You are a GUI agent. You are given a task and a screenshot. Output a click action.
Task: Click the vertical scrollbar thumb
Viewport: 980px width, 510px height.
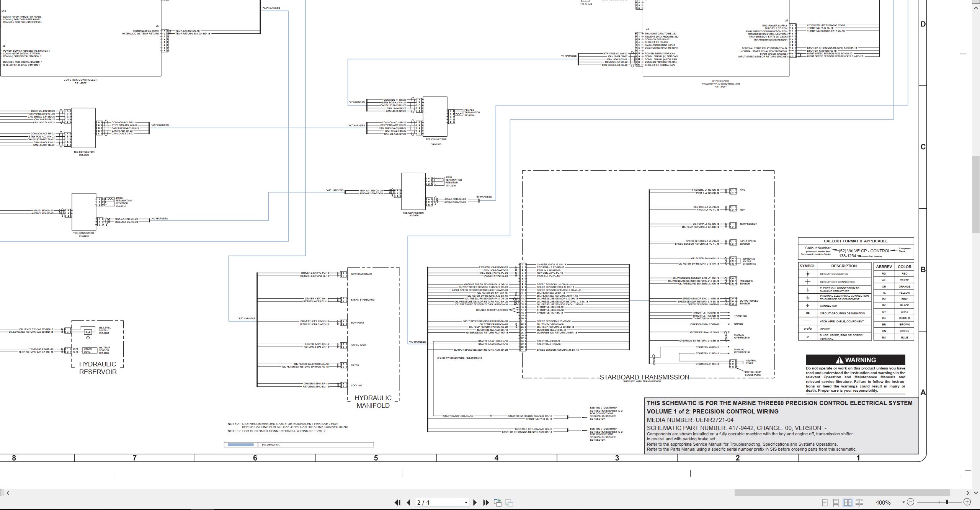[976, 194]
